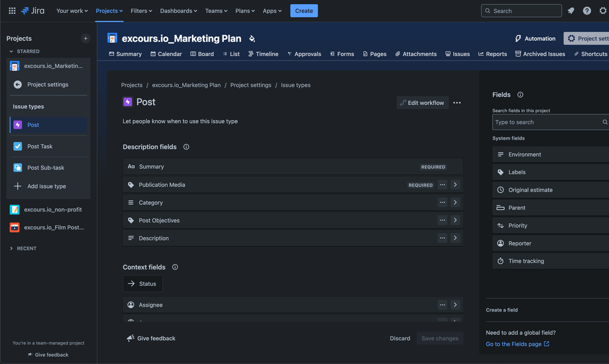Screen dimensions: 609x364
Task: Open more options for Assignee field
Action: coord(443,305)
